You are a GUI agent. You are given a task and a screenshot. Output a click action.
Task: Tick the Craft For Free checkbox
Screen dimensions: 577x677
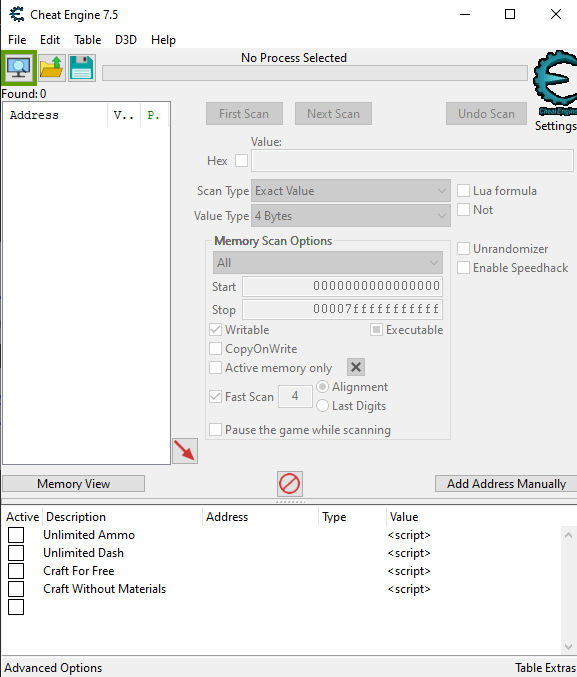pos(16,571)
